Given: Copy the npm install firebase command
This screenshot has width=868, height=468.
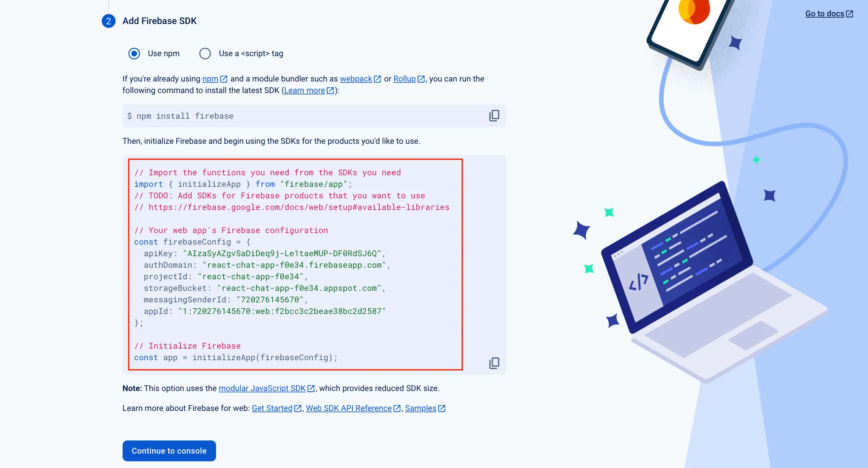Looking at the screenshot, I should pos(494,116).
